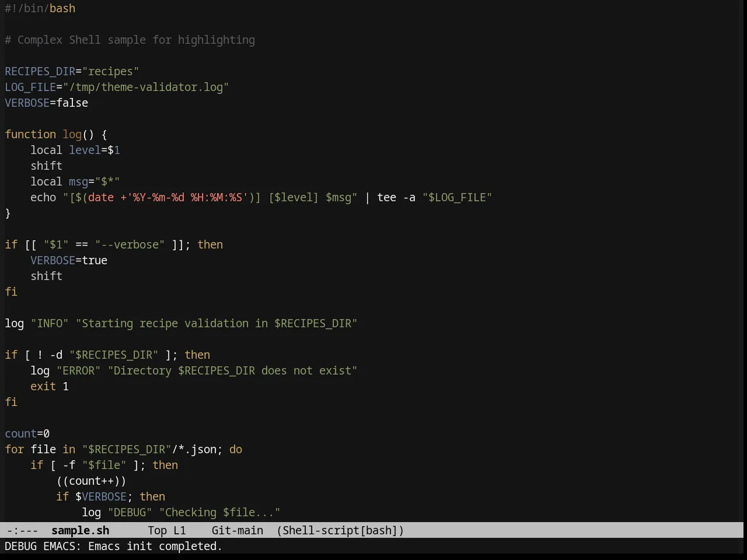This screenshot has width=747, height=560.
Task: Click the closing brace of log function
Action: click(x=8, y=213)
